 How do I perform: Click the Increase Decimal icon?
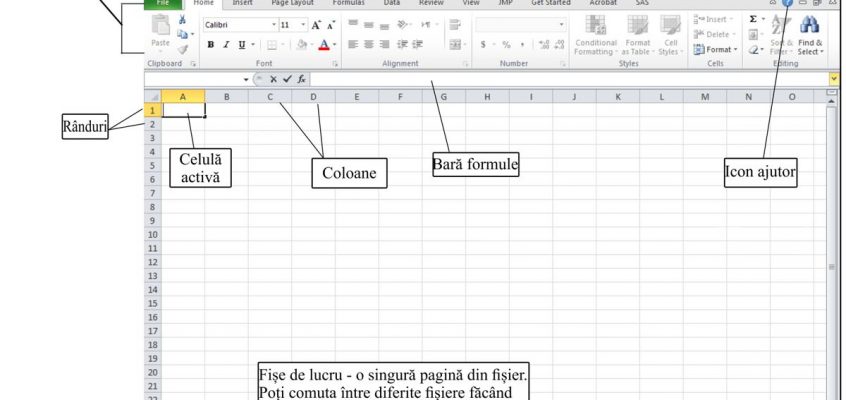[x=544, y=45]
